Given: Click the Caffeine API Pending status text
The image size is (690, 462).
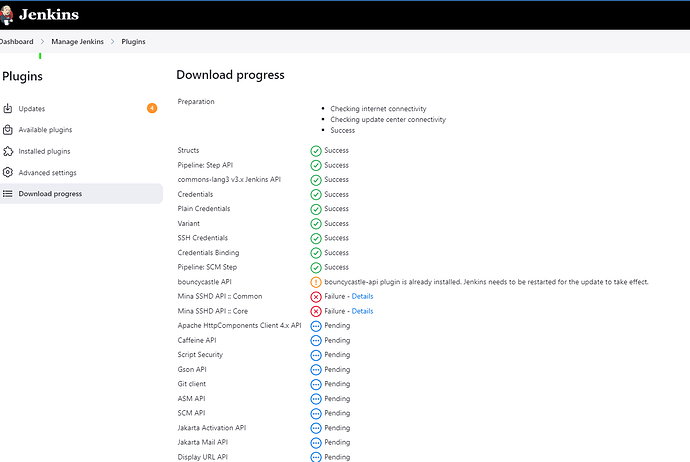Looking at the screenshot, I should point(337,340).
